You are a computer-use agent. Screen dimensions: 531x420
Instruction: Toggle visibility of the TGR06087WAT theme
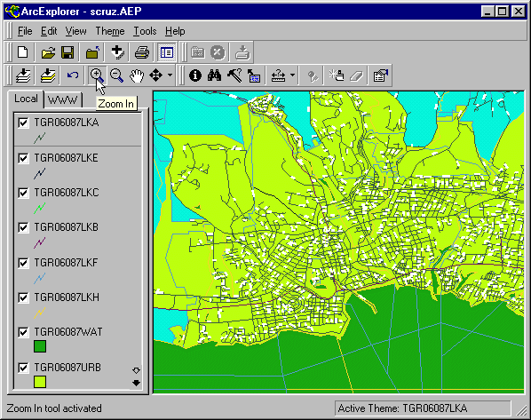coord(23,332)
